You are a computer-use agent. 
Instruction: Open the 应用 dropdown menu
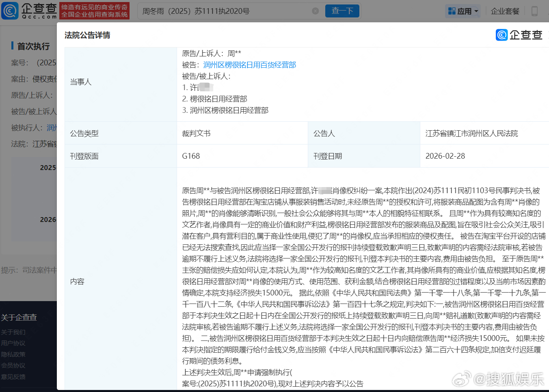(463, 11)
